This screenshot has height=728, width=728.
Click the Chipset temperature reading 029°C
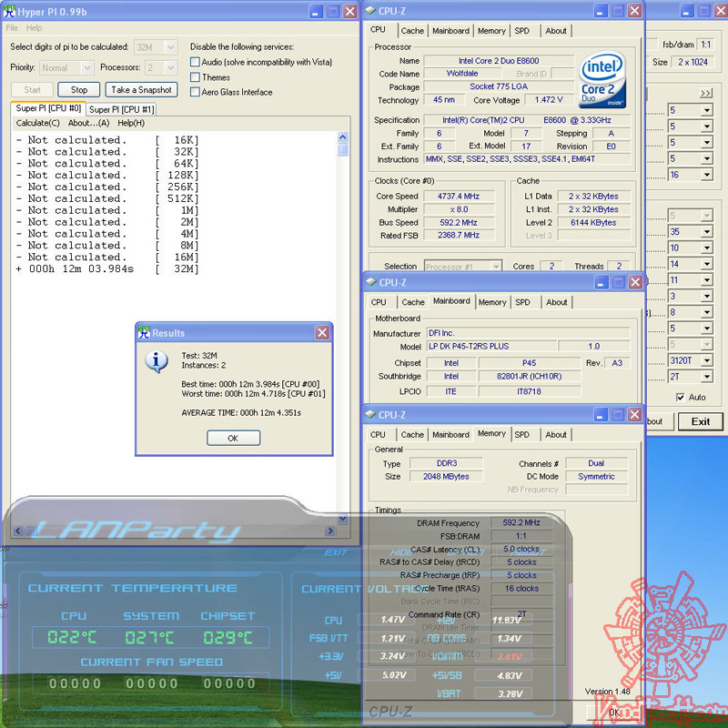228,637
